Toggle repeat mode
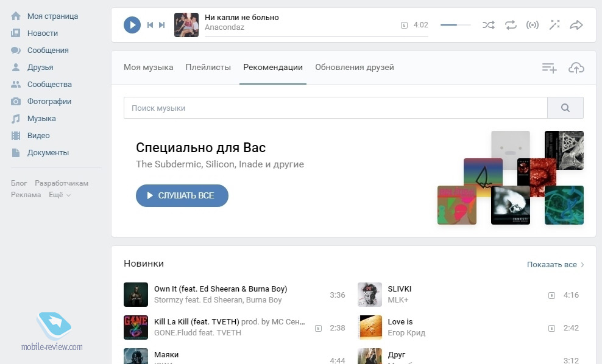The image size is (602, 364). click(511, 26)
